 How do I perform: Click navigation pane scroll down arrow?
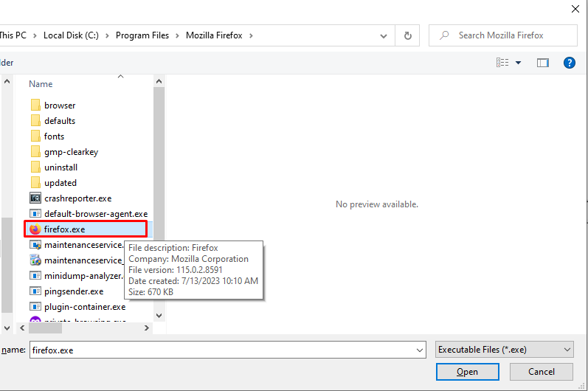pos(7,328)
